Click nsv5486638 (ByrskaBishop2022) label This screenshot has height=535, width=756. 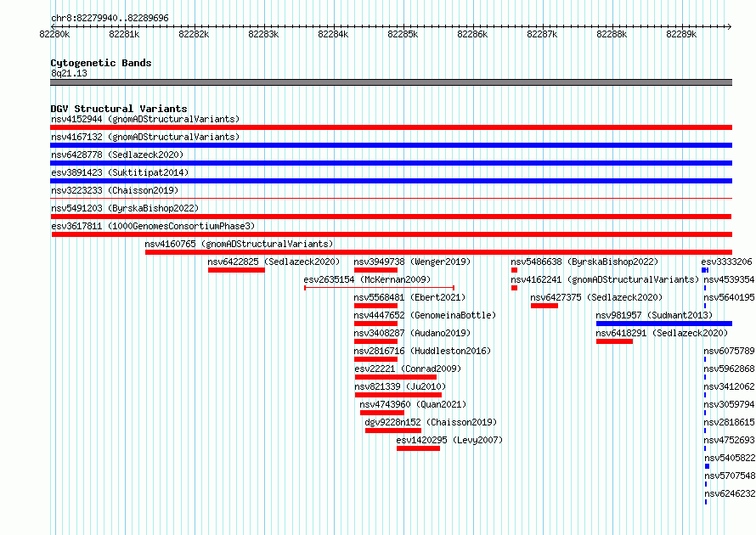584,262
